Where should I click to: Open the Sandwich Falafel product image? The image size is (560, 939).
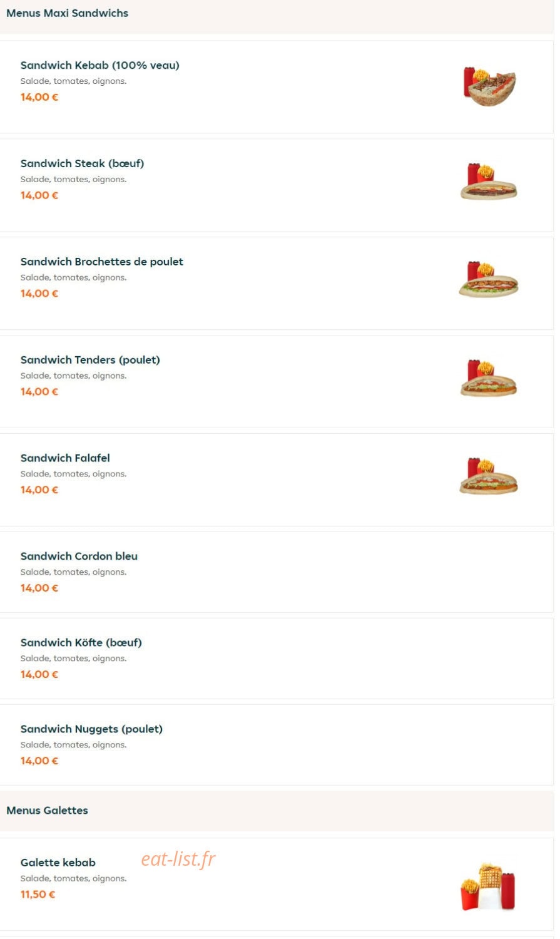489,476
